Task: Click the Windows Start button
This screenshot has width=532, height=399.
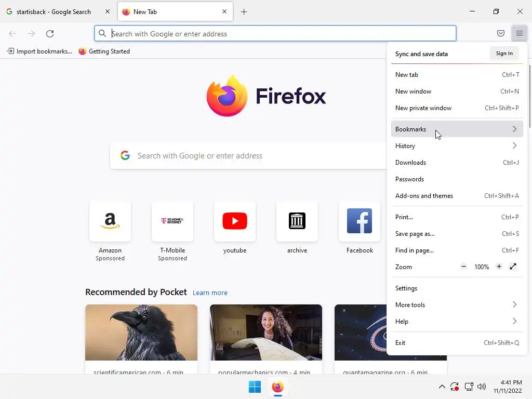Action: (255, 387)
